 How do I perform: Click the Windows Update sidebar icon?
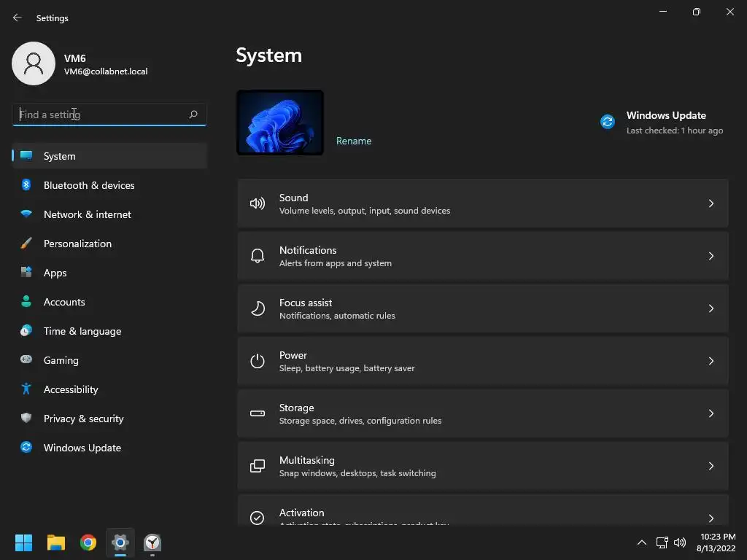(26, 447)
